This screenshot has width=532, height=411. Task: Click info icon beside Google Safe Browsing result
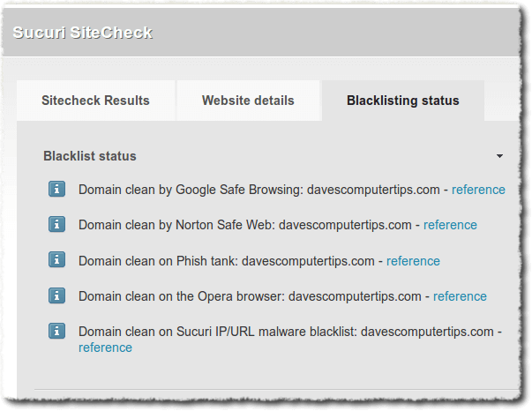coord(56,189)
